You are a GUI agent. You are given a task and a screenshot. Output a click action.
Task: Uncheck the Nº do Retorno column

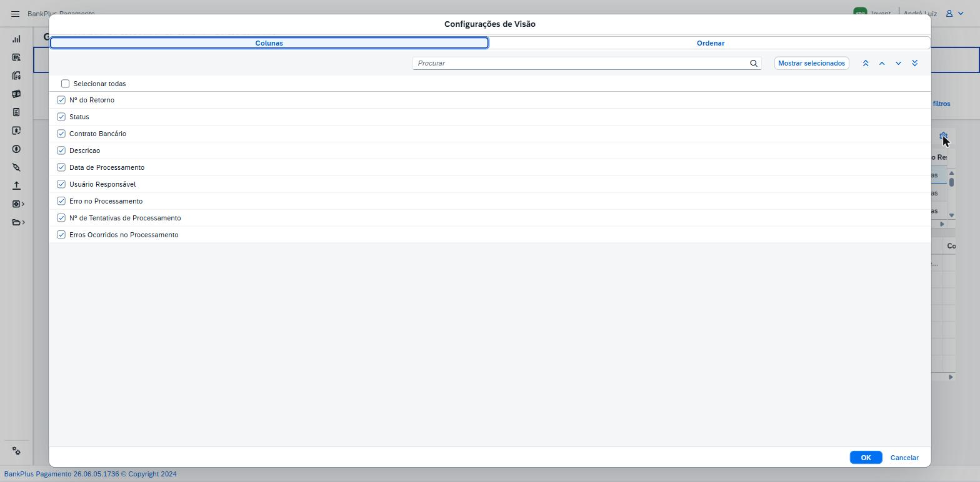coord(61,100)
